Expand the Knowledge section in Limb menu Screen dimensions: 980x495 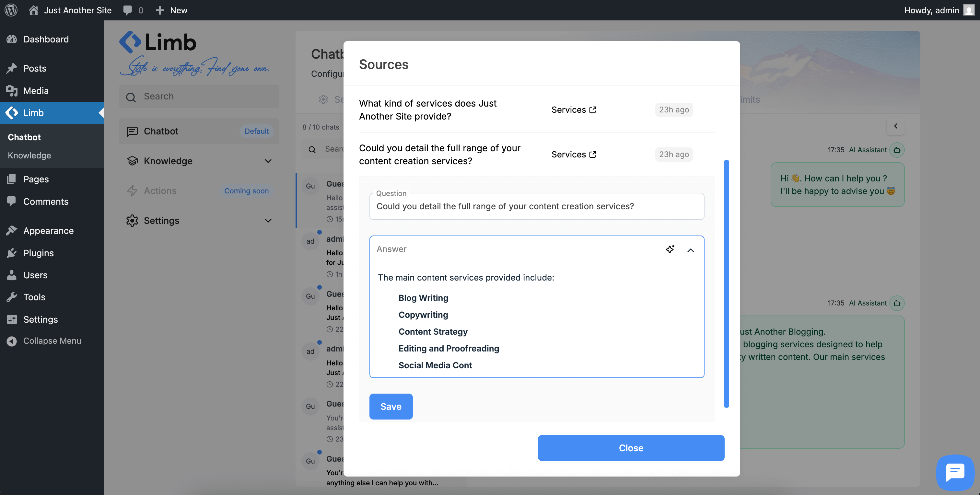coord(268,161)
